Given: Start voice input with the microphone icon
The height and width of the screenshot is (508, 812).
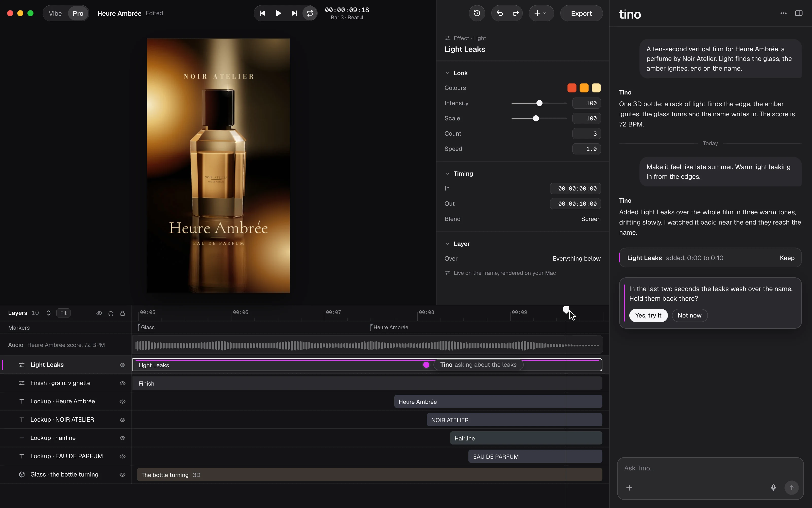Looking at the screenshot, I should tap(773, 487).
